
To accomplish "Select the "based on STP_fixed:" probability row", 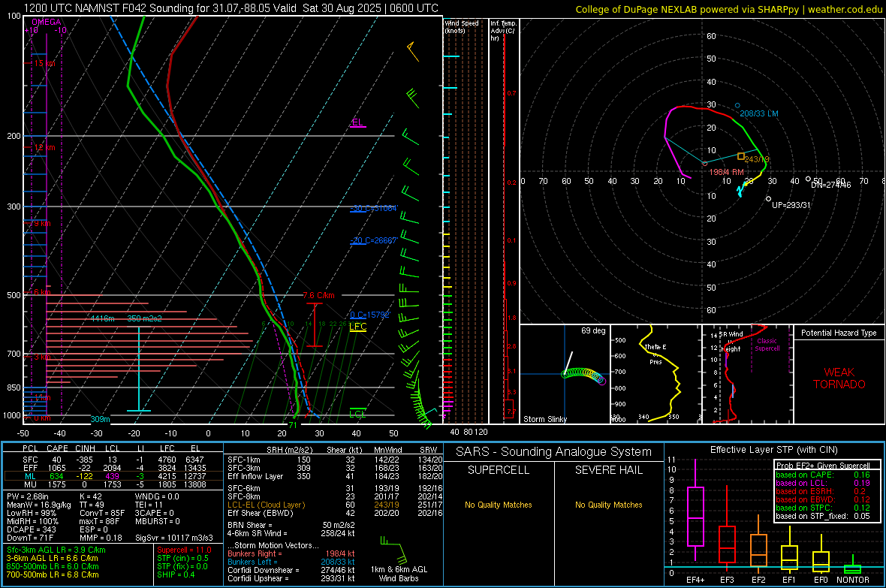I will [x=823, y=516].
